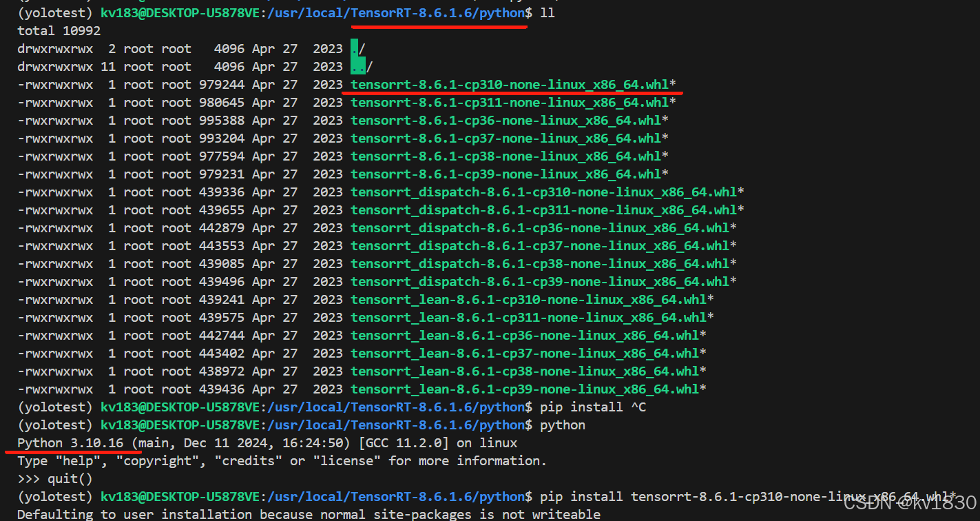
Task: Click tensorrt_dispatch-8.6.1-cp39 wheel filename
Action: (540, 282)
